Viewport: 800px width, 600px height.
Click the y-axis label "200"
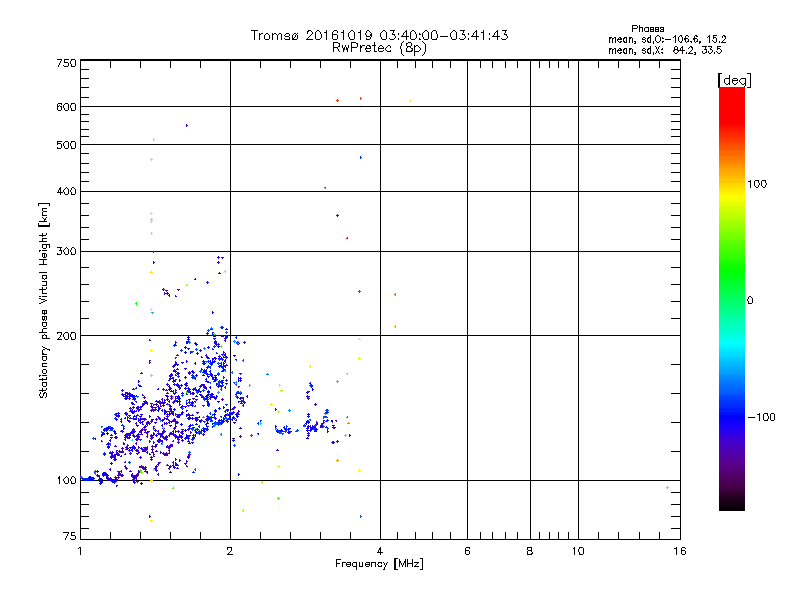(66, 336)
